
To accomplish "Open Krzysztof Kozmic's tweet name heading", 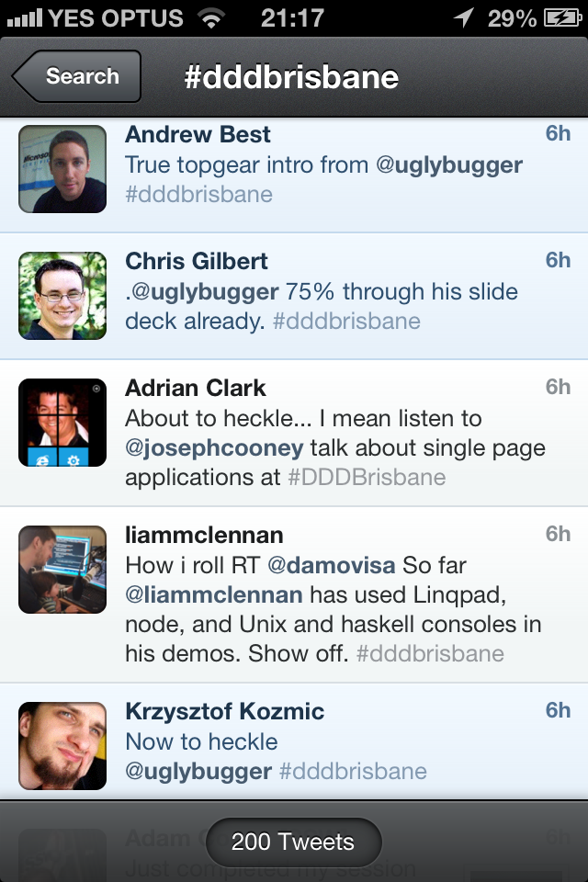I will pyautogui.click(x=224, y=711).
